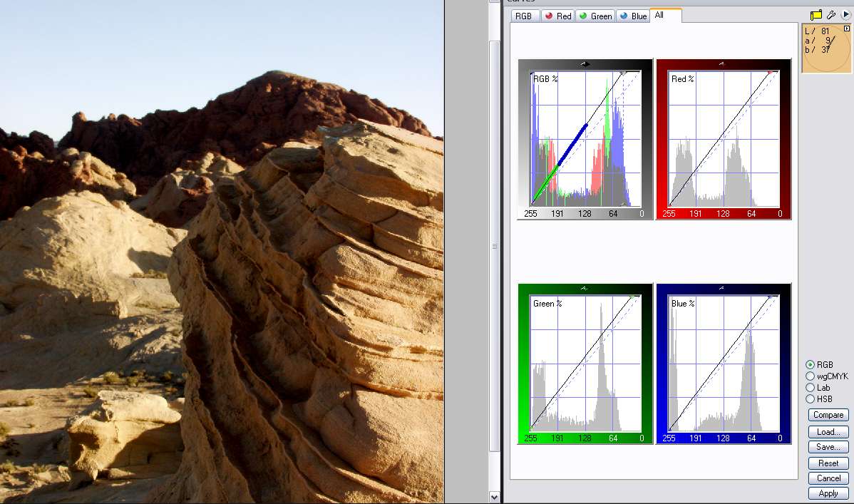Click the Cancel button

click(x=828, y=478)
